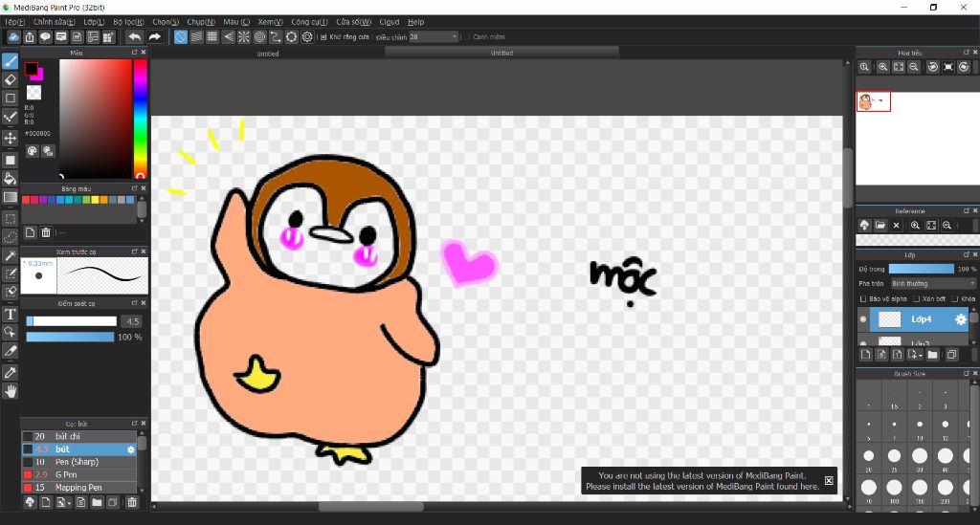980x525 pixels.
Task: Select the Magic Wand tool
Action: click(x=10, y=255)
